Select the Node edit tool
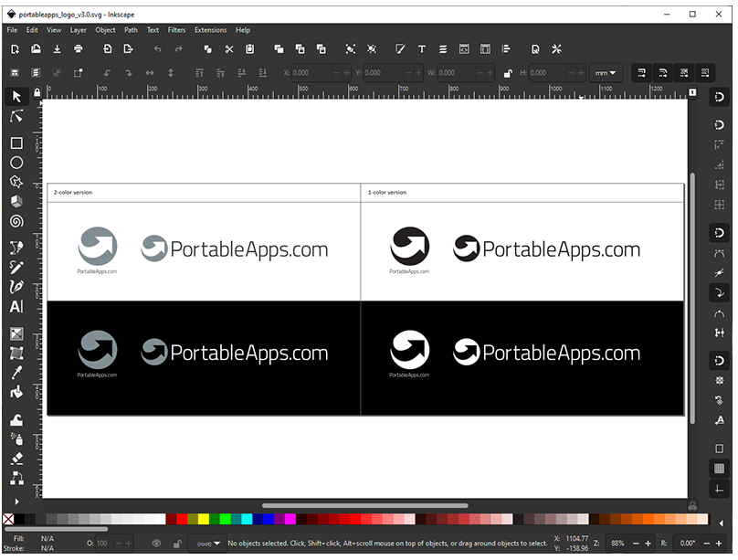This screenshot has height=560, width=738. (x=16, y=116)
